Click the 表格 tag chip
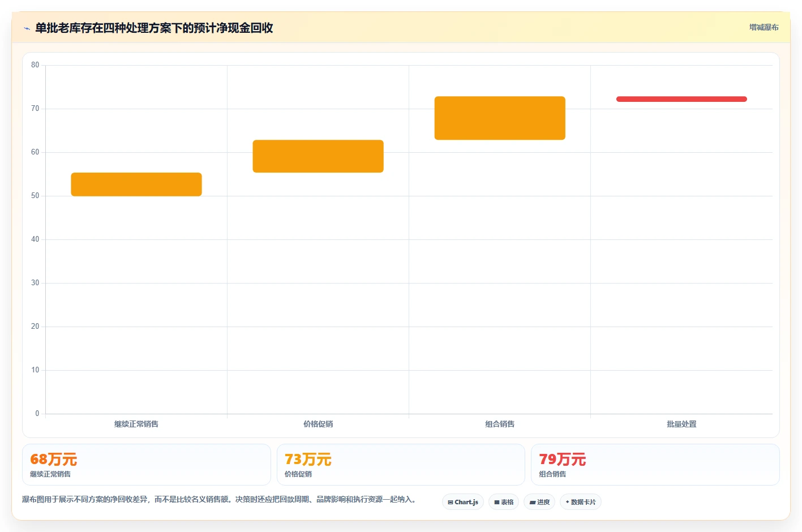Screen dimensions: 802x532 click(x=504, y=502)
